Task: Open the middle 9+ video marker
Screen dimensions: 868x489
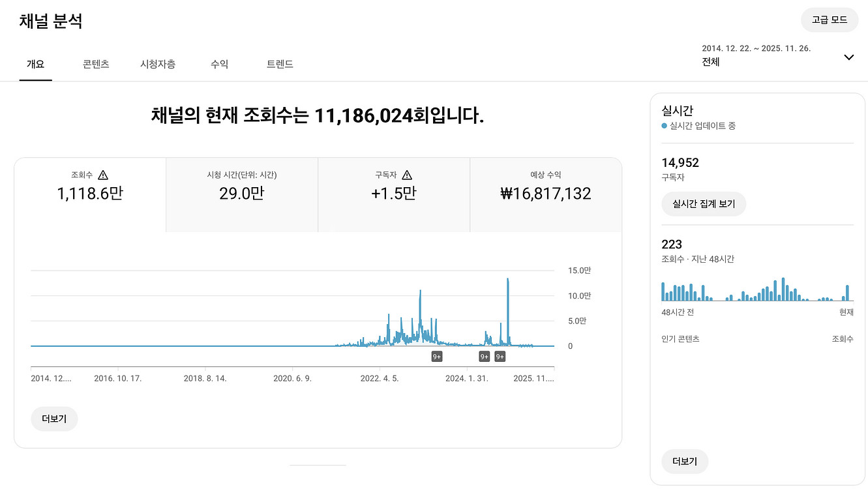Action: pos(484,357)
